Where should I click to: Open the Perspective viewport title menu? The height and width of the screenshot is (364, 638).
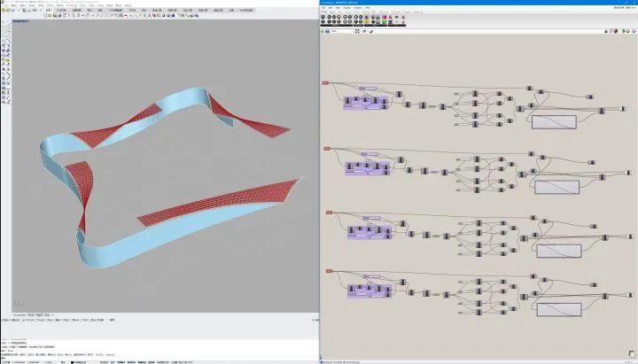pyautogui.click(x=20, y=20)
